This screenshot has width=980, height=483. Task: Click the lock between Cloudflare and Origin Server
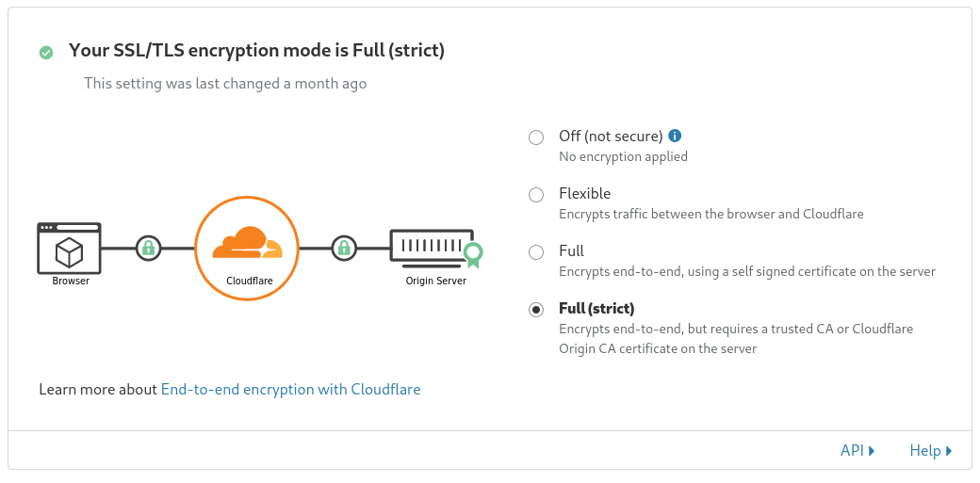tap(344, 248)
